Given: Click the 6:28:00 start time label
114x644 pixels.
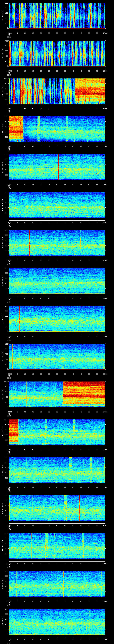Looking at the screenshot, I should pyautogui.click(x=9, y=487).
